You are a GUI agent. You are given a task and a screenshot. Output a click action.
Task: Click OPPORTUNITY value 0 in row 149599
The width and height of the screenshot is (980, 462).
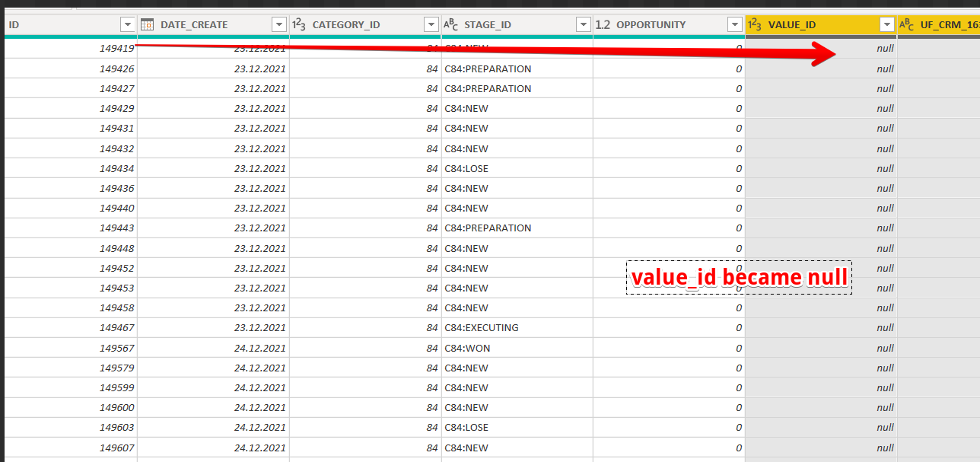tap(739, 387)
